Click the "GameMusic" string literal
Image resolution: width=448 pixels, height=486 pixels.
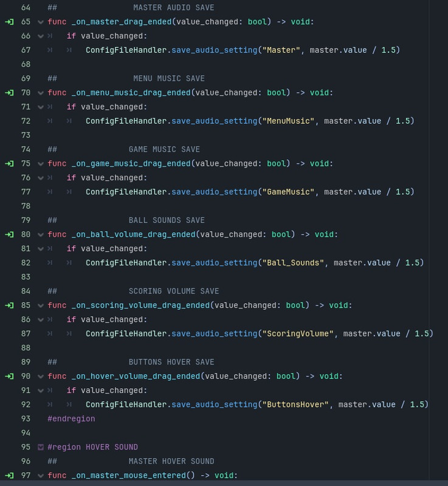pyautogui.click(x=288, y=192)
